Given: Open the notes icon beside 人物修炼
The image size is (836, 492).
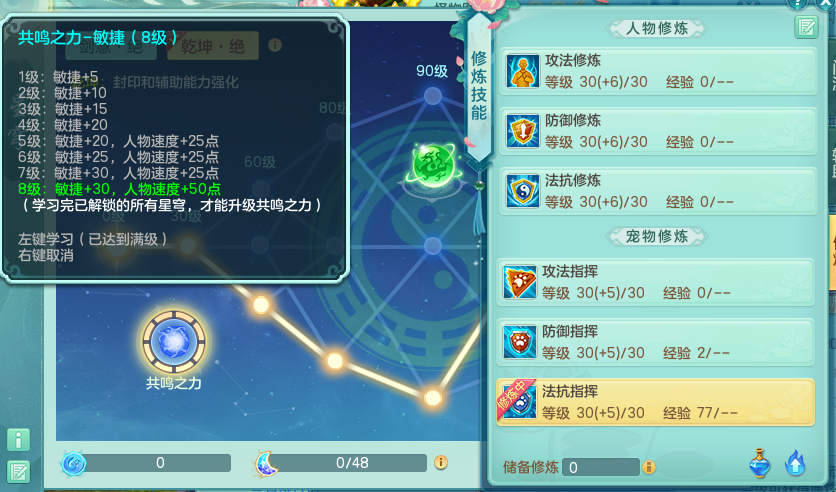Looking at the screenshot, I should (806, 27).
